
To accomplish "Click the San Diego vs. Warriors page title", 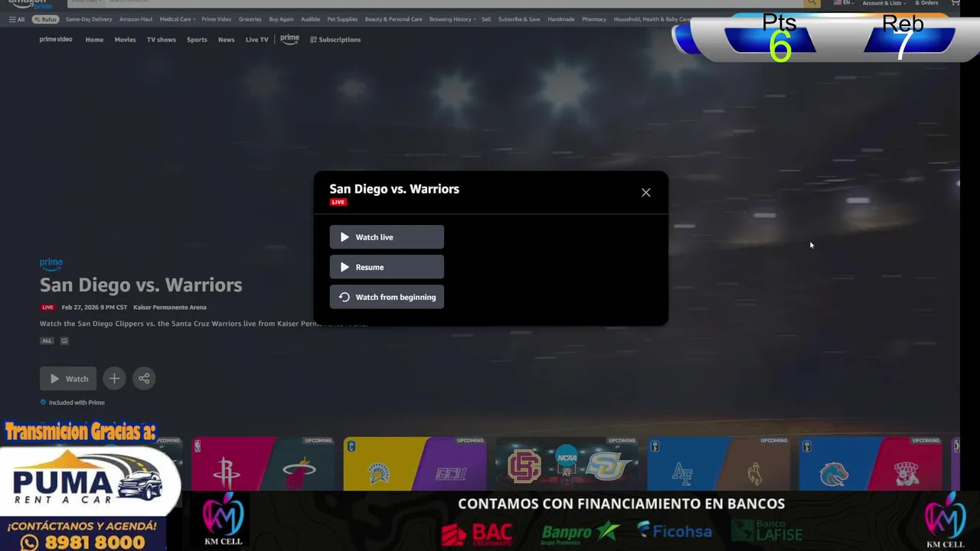I will [x=141, y=285].
